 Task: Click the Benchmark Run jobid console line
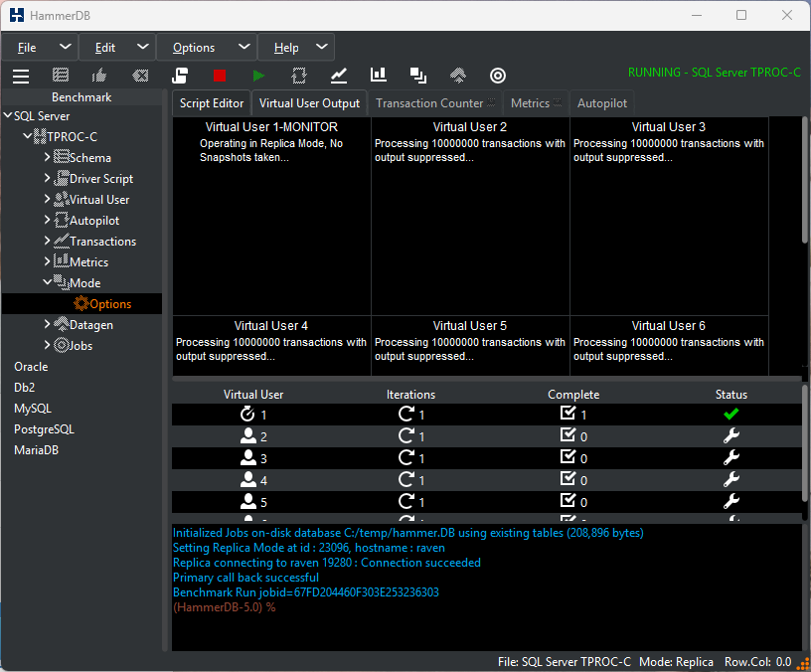(306, 592)
